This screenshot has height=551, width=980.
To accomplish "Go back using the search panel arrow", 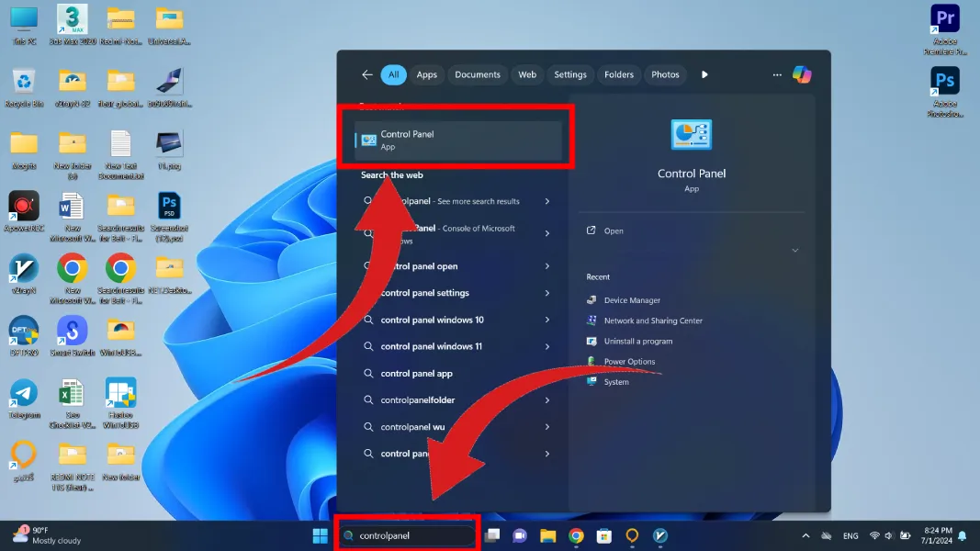I will (367, 74).
